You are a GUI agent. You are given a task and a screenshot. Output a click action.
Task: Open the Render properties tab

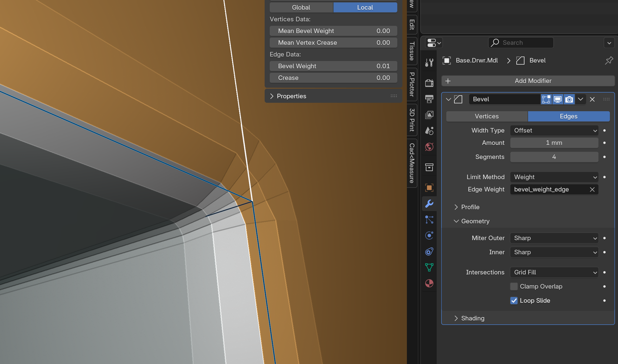pos(429,83)
